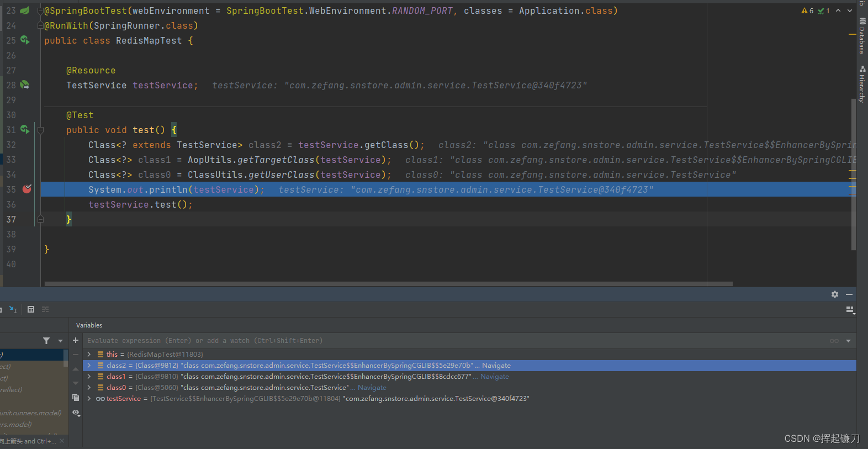
Task: Go to previous highlighted error arrow
Action: click(838, 10)
